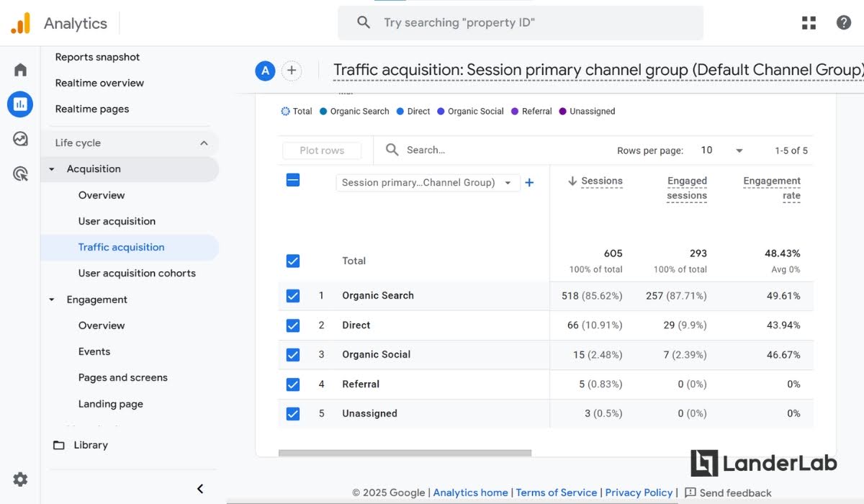Select the Reports bar chart icon
This screenshot has width=864, height=504.
pos(20,104)
